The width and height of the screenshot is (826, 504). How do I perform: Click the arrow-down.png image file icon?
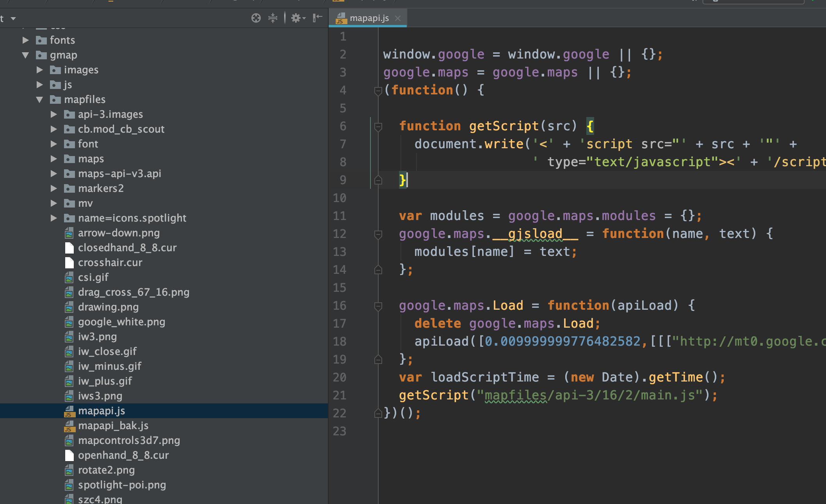point(69,233)
